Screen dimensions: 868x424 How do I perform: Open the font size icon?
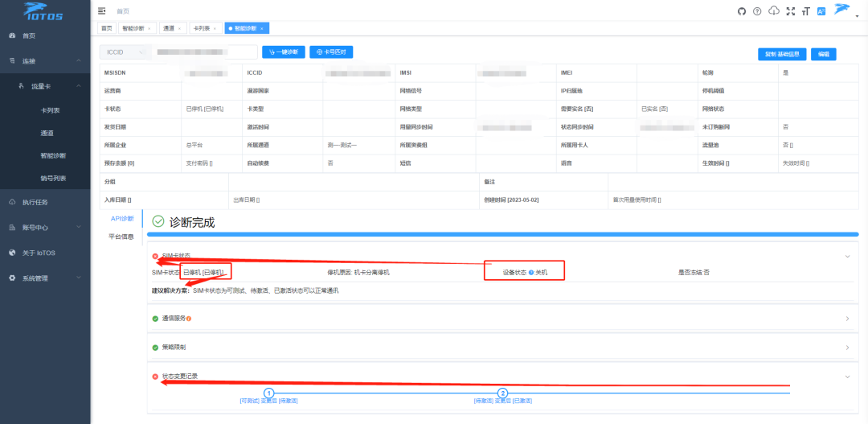[805, 11]
